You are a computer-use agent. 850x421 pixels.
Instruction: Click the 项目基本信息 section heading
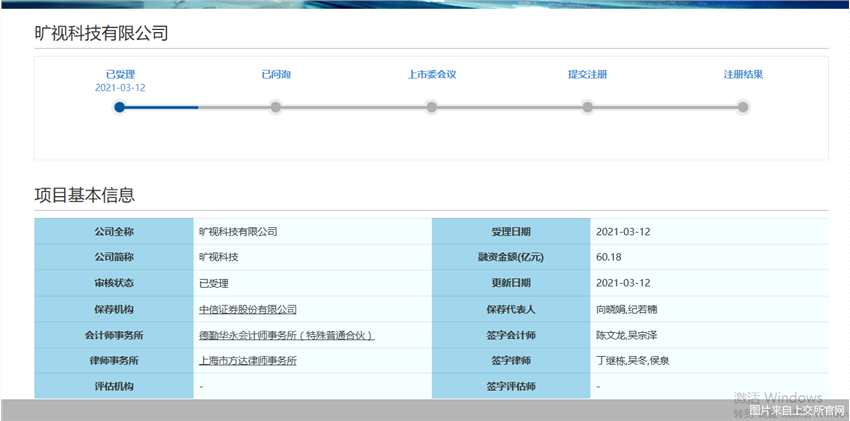pos(85,195)
